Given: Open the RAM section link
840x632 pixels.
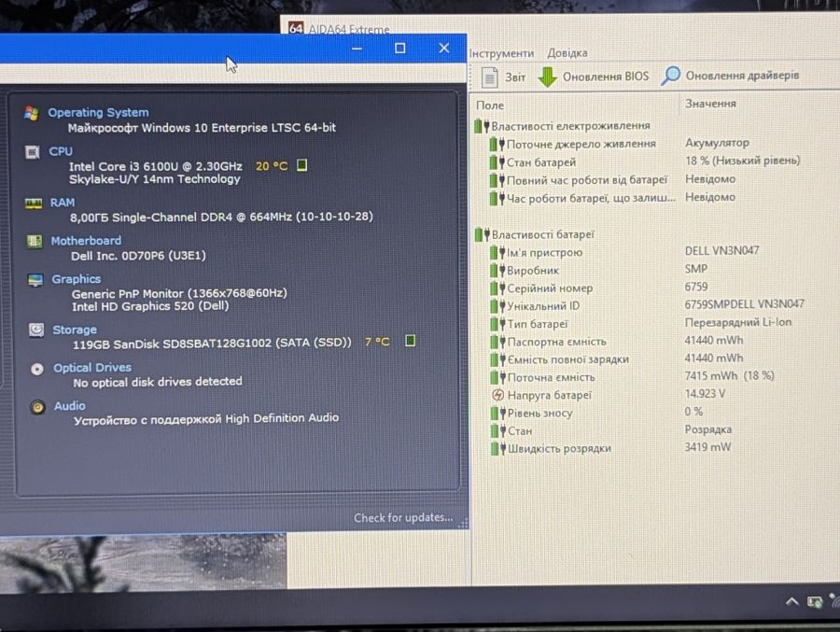Looking at the screenshot, I should coord(63,203).
